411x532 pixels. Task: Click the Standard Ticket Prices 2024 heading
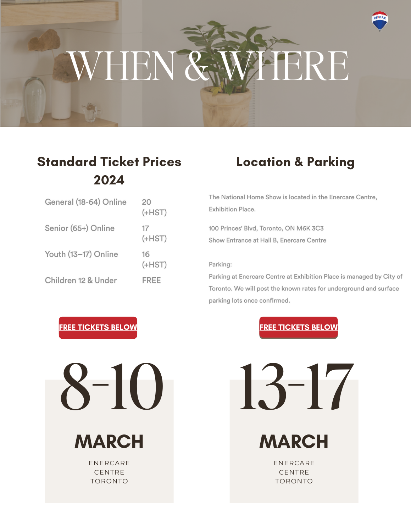click(x=109, y=171)
